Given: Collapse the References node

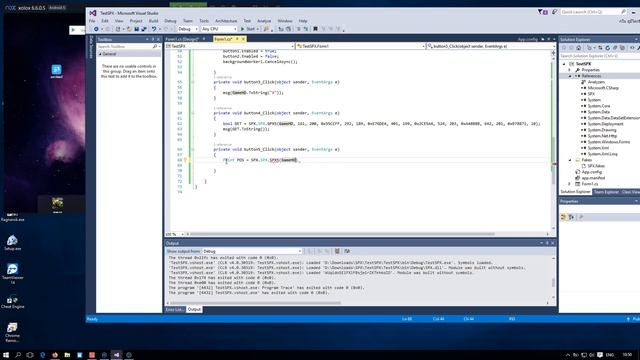Looking at the screenshot, I should pos(570,76).
